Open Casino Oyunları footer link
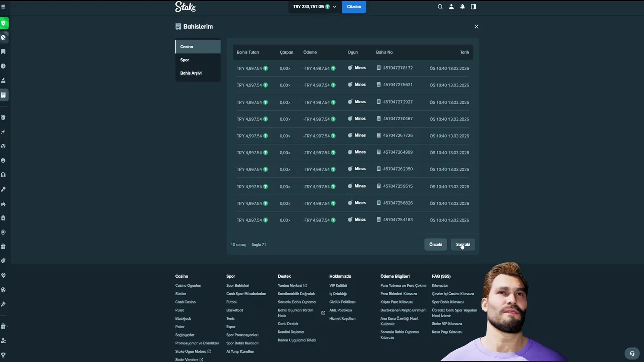Screen dimensions: 644x362 pos(188,285)
